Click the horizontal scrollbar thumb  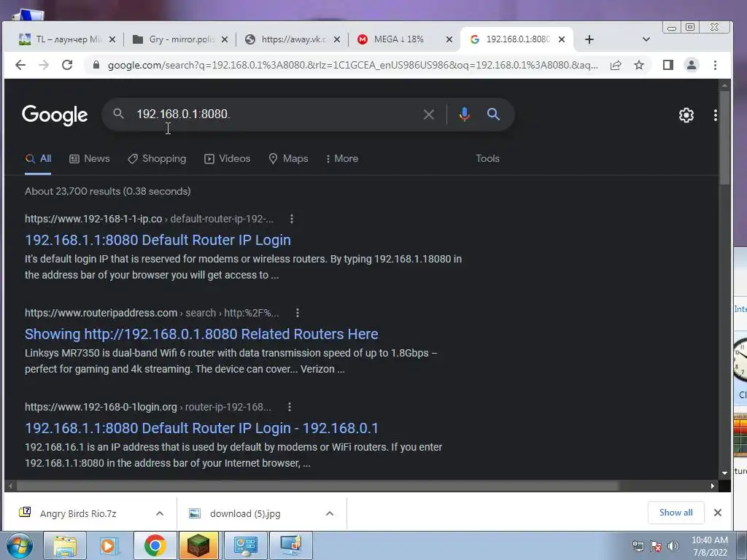click(x=318, y=486)
